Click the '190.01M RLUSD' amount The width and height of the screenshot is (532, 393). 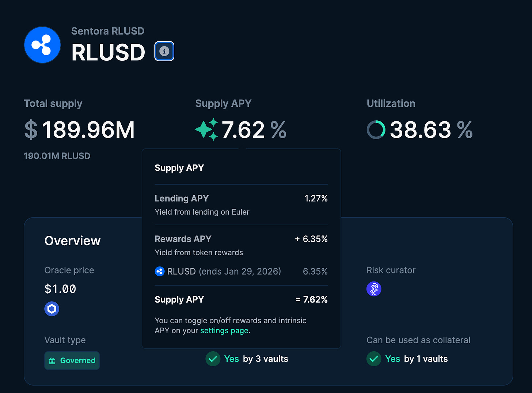57,156
